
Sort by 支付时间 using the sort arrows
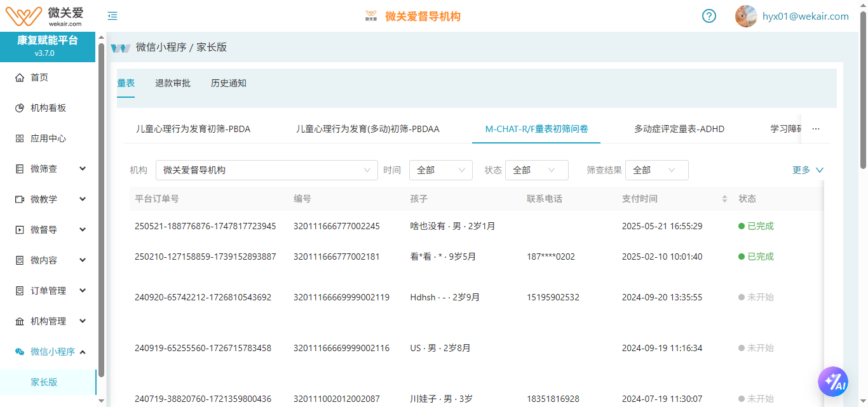point(724,199)
